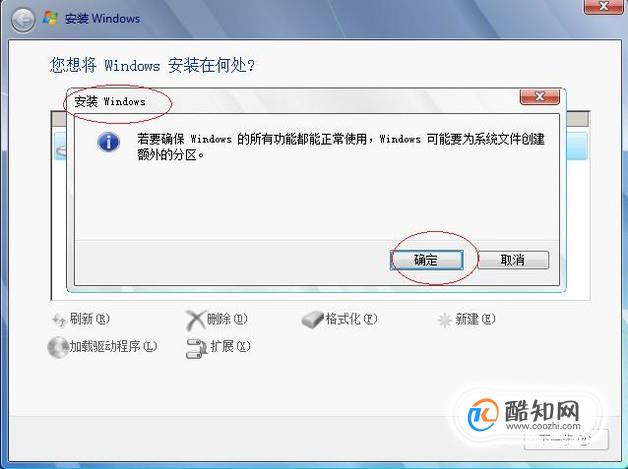Click the Windows logo in title bar
628x469 pixels.
click(x=50, y=18)
